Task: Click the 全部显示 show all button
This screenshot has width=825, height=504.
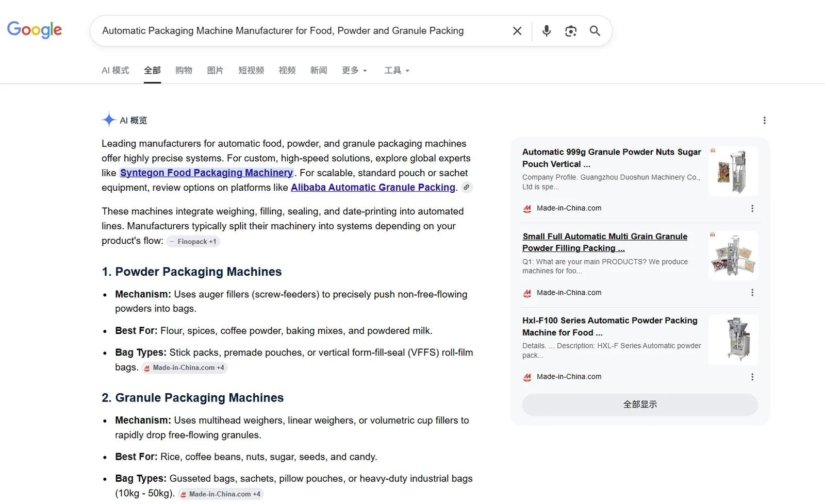Action: click(640, 405)
